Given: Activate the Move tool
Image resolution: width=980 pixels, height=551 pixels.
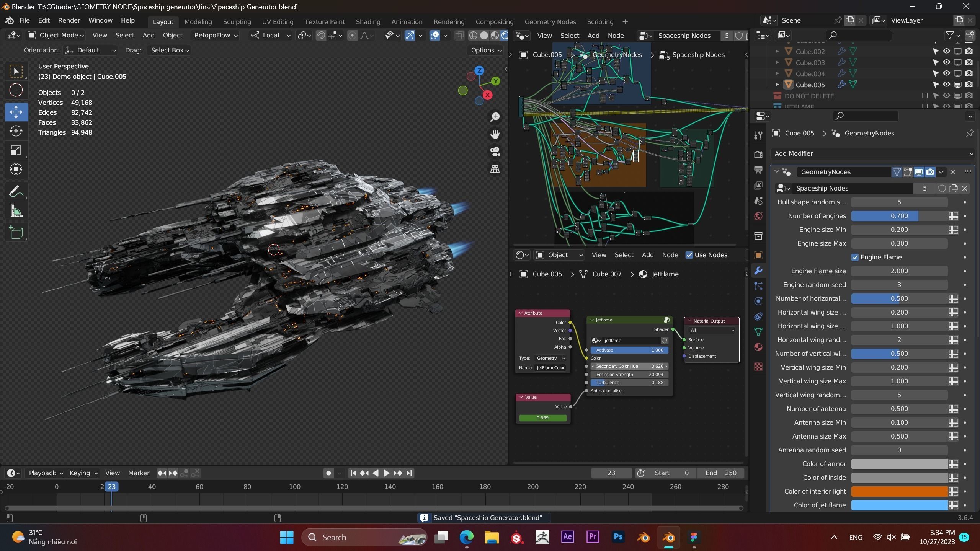Looking at the screenshot, I should pos(16,112).
